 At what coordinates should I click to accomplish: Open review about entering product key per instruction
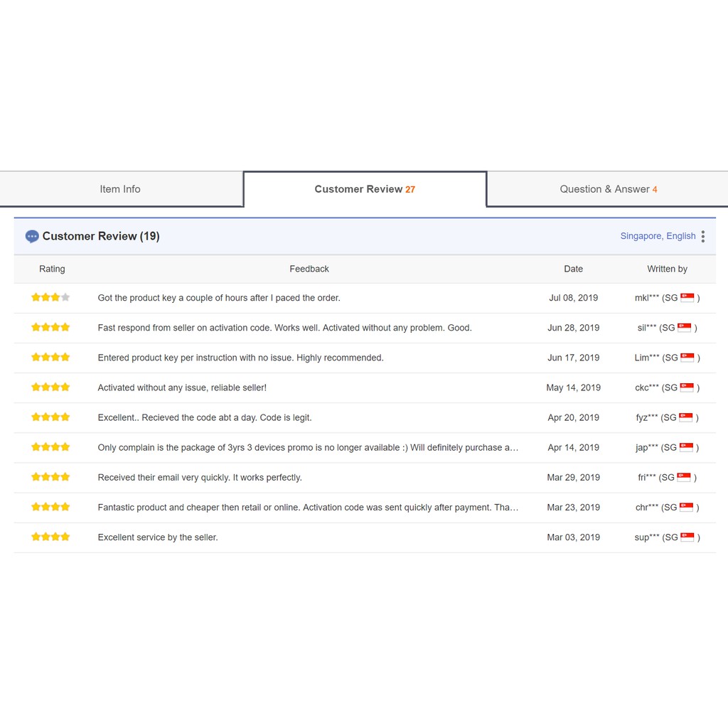240,358
